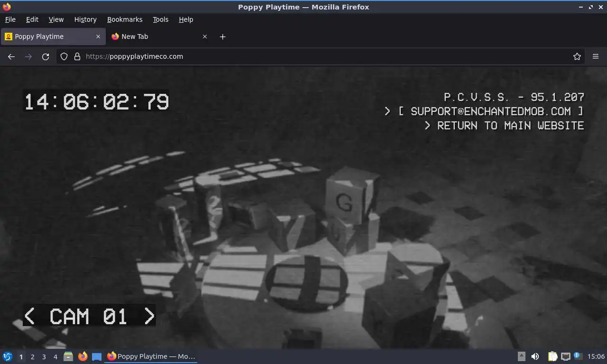Open the network tray icon
The image size is (607, 364).
coord(565,356)
